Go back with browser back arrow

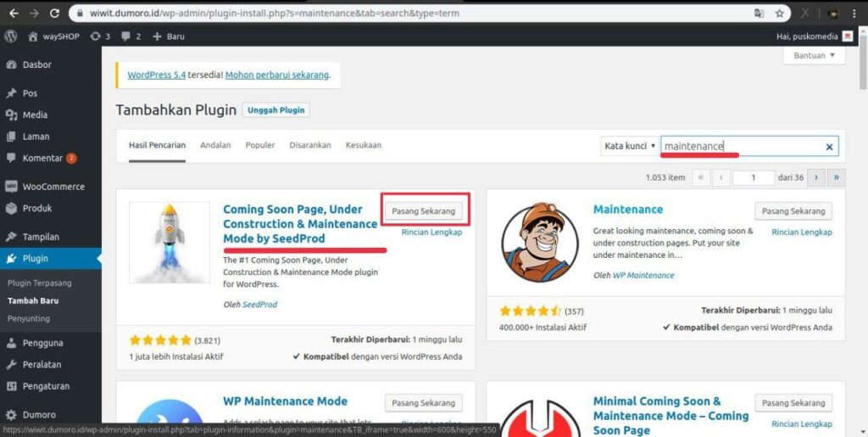coord(14,13)
